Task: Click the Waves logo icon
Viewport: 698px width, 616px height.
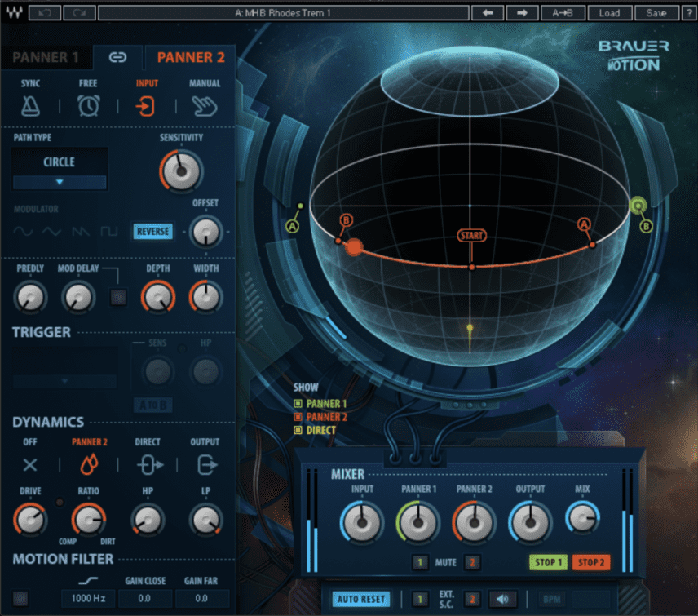Action: [x=14, y=13]
